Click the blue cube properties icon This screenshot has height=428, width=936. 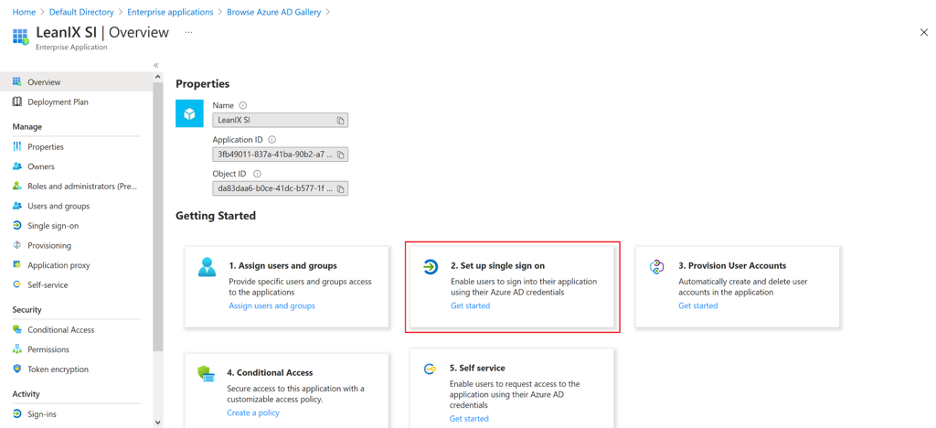coord(190,113)
